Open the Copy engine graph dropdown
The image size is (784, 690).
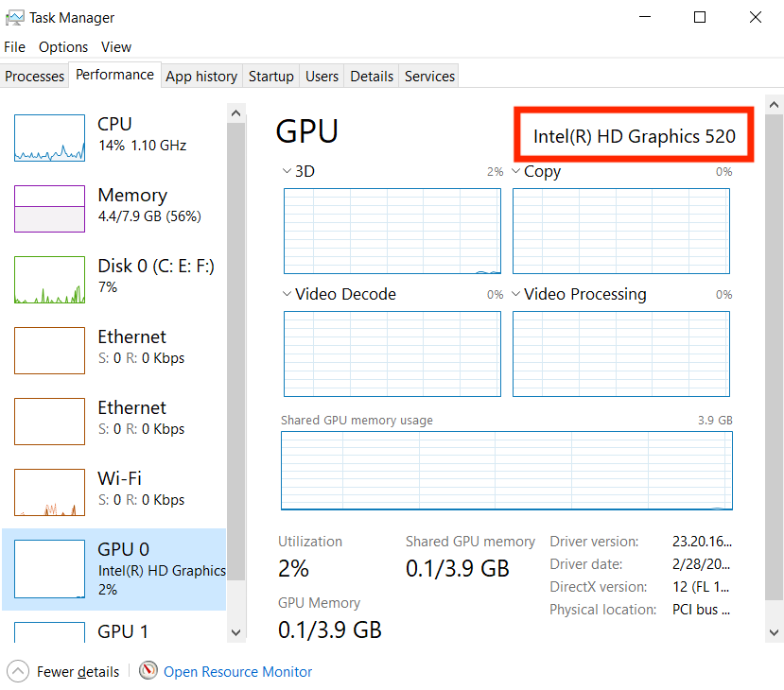point(516,171)
